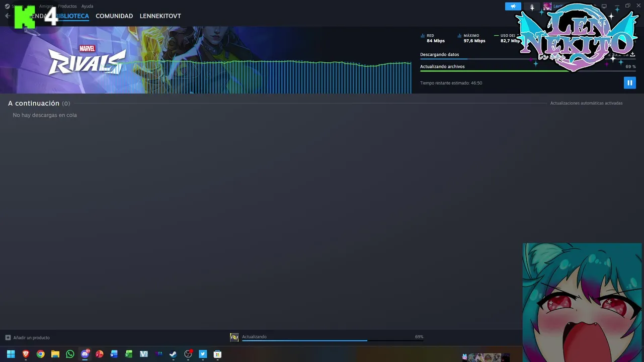The width and height of the screenshot is (644, 362).
Task: Open Steam from taskbar
Action: click(173, 354)
